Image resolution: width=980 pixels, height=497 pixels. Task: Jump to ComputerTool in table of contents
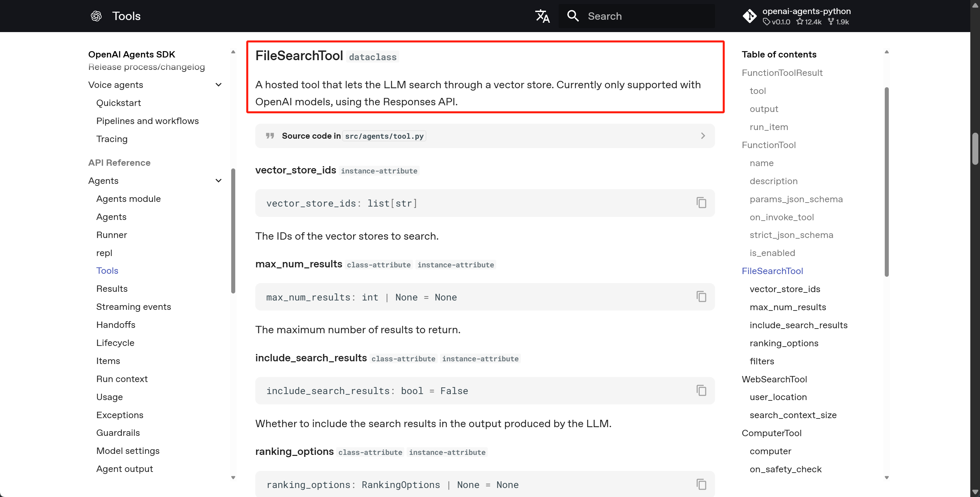(x=772, y=433)
